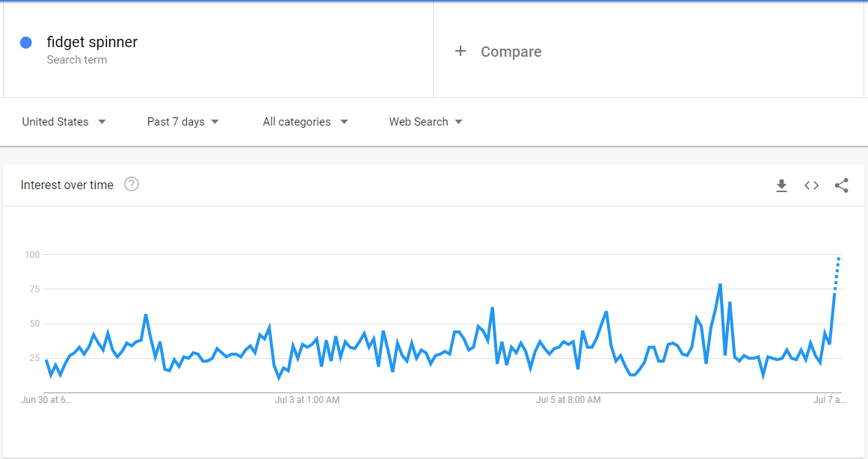Image resolution: width=868 pixels, height=459 pixels.
Task: Share the interest over time chart
Action: coord(841,185)
